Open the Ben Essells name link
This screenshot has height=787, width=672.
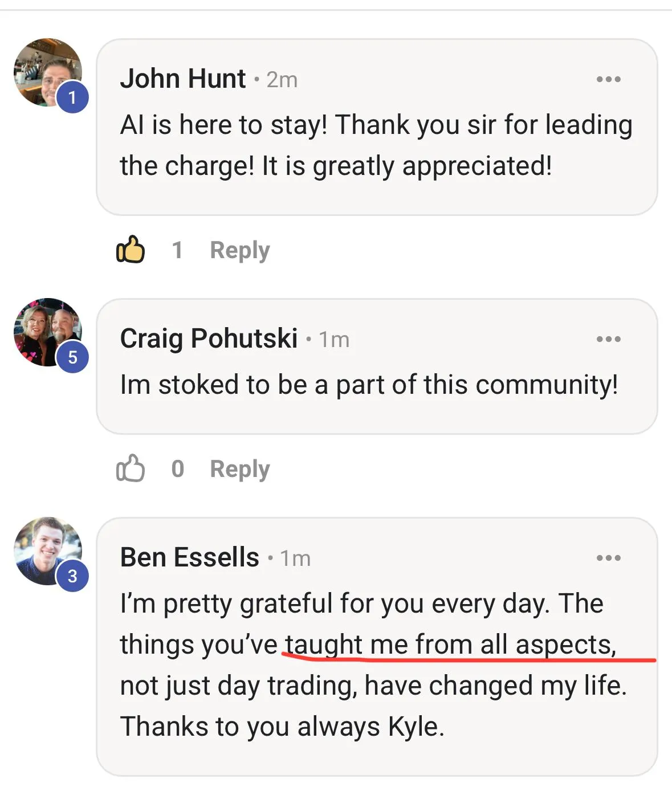[x=189, y=557]
